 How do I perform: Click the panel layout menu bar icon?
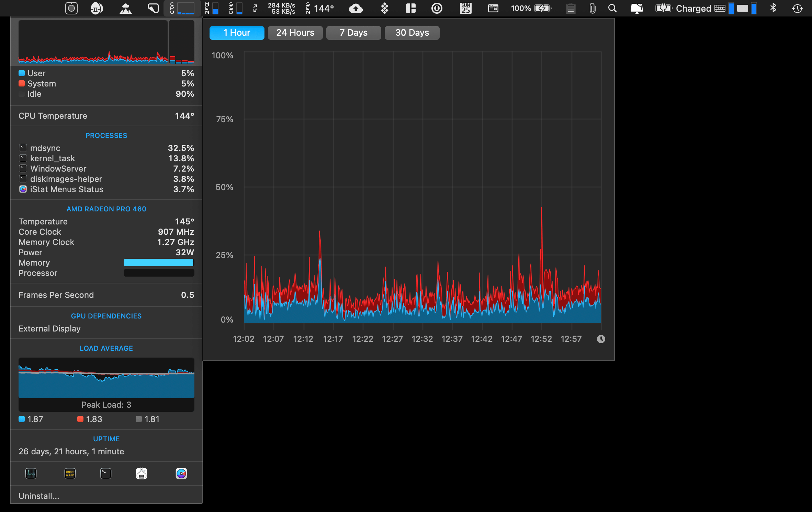pyautogui.click(x=411, y=8)
